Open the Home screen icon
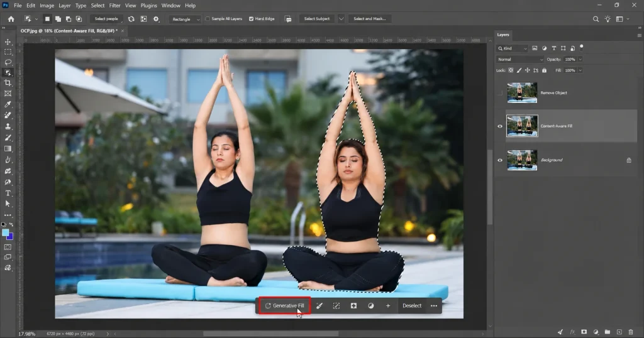644x338 pixels. [11, 19]
